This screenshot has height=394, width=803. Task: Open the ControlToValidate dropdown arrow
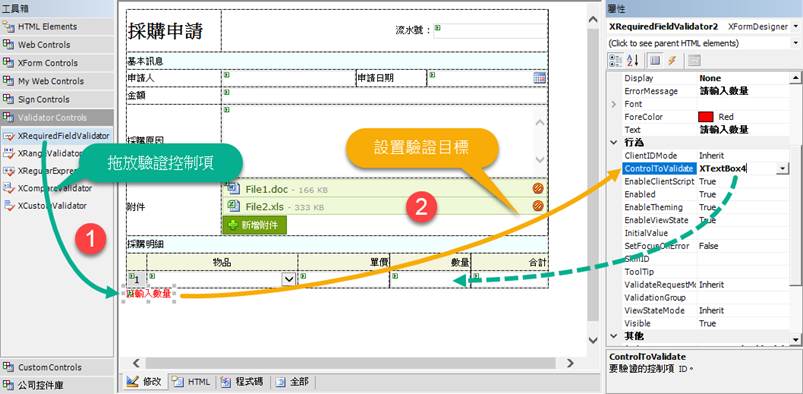pyautogui.click(x=783, y=169)
